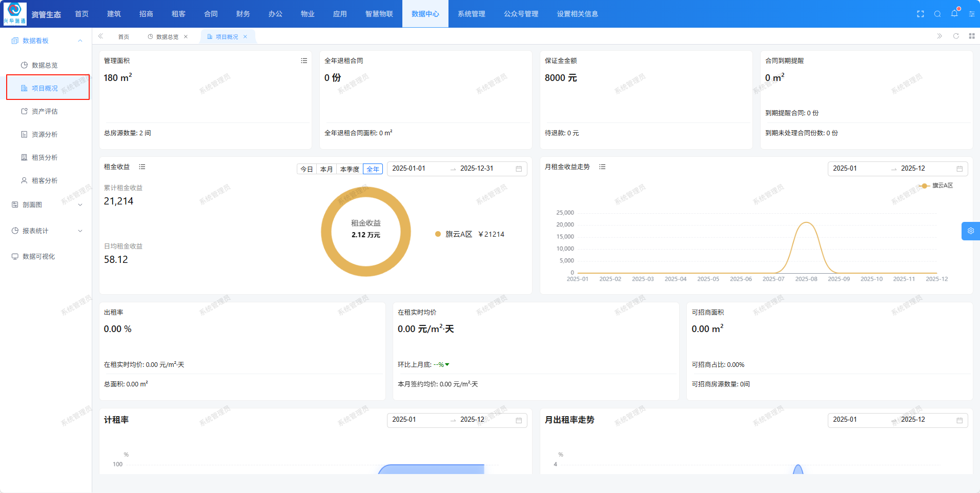Collapse the 数据看板 sidebar group
The image size is (980, 493).
[80, 40]
